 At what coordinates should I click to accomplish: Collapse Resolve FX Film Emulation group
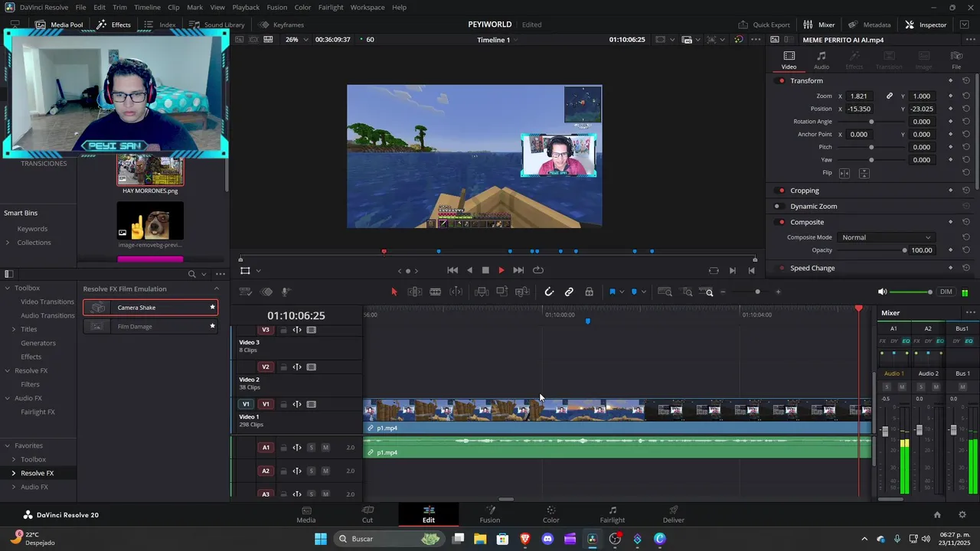(217, 289)
